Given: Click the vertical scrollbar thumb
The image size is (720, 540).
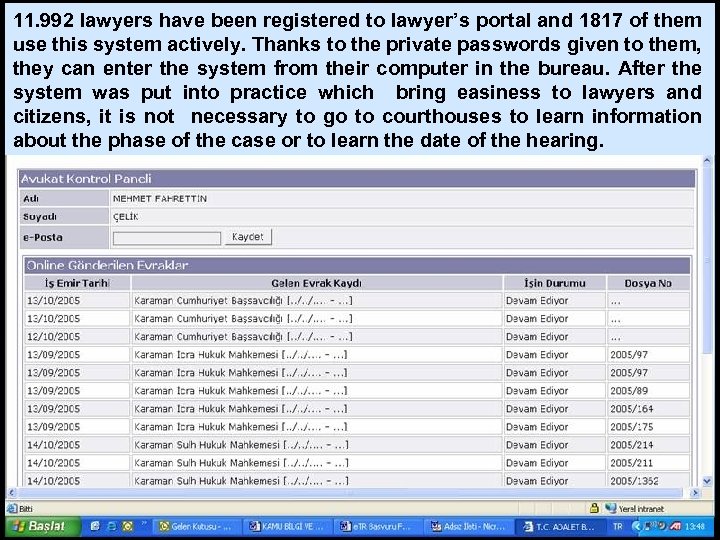Looking at the screenshot, I should [707, 260].
